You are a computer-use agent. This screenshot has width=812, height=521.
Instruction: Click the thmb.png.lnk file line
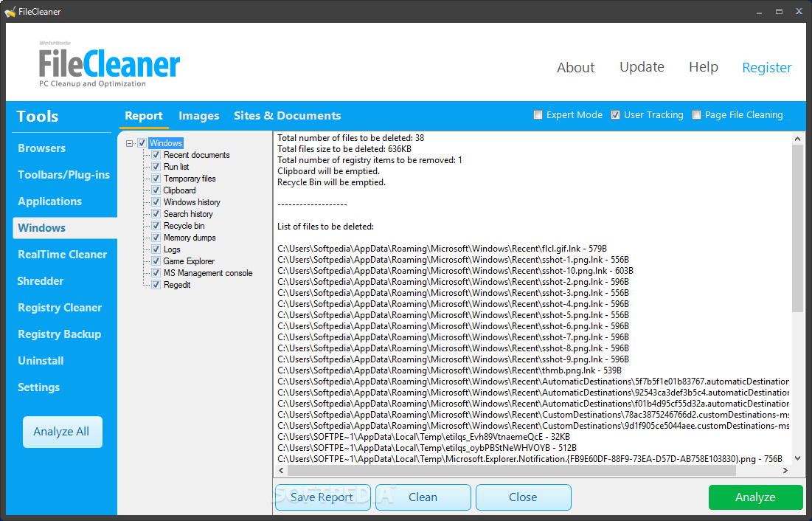pos(449,370)
